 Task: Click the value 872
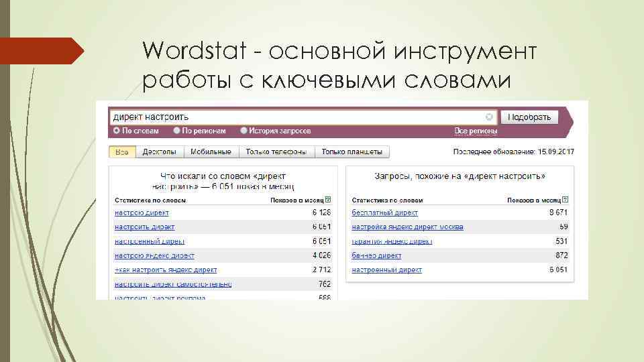[561, 255]
